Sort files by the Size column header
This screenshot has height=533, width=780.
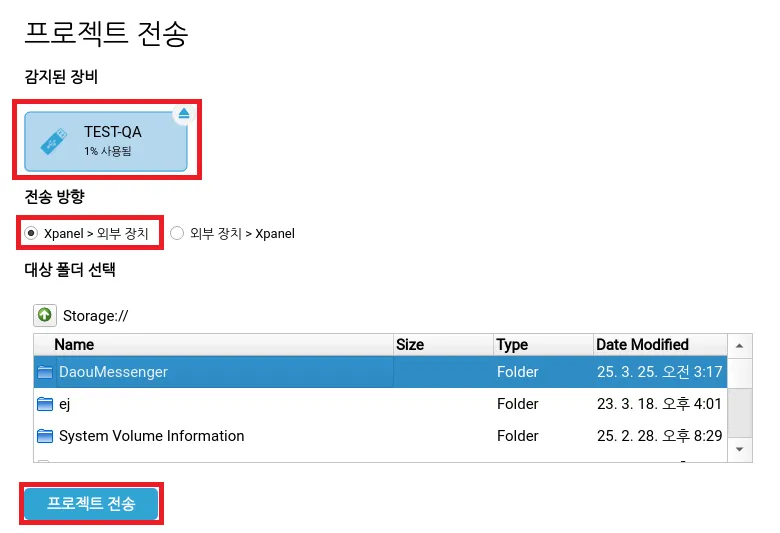point(410,345)
